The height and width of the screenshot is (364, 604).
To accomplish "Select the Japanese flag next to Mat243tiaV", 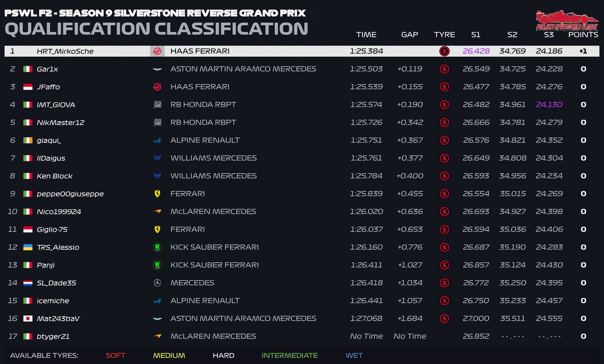I will click(28, 319).
